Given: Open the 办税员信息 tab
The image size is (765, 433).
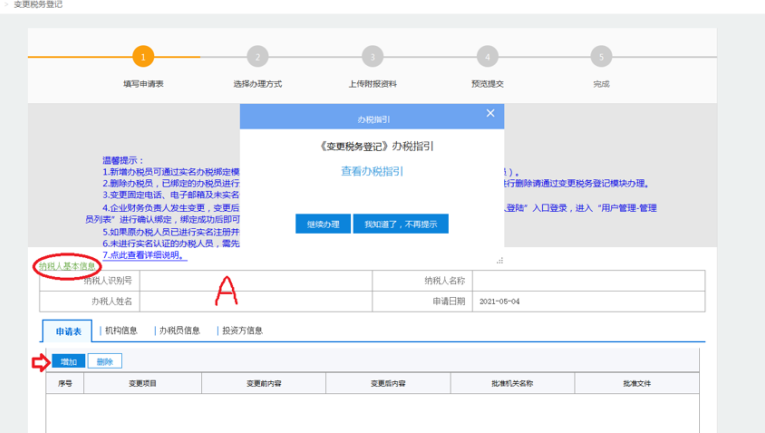Looking at the screenshot, I should pos(180,330).
